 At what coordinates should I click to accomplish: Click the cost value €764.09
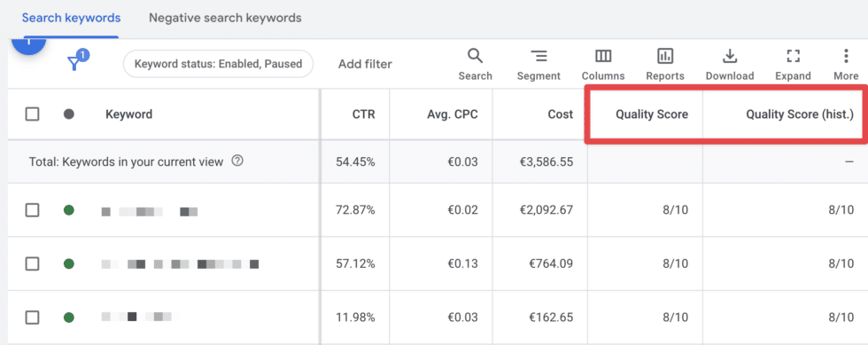pyautogui.click(x=551, y=263)
